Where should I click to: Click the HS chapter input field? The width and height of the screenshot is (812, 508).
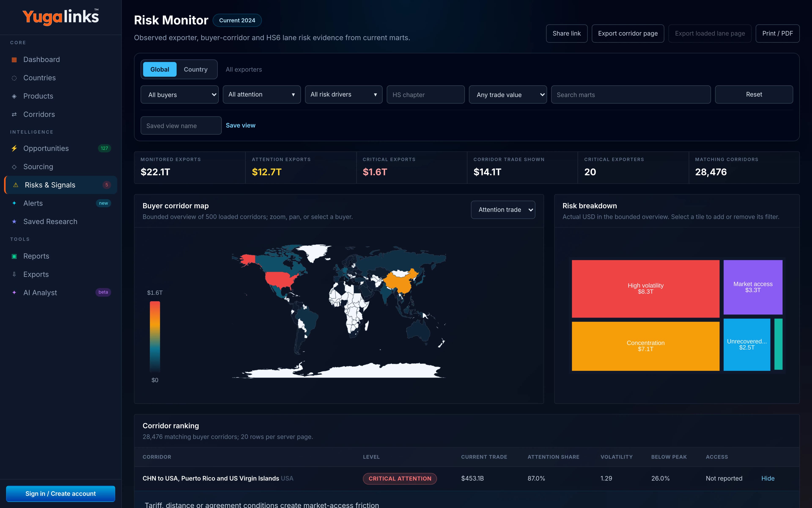(425, 95)
